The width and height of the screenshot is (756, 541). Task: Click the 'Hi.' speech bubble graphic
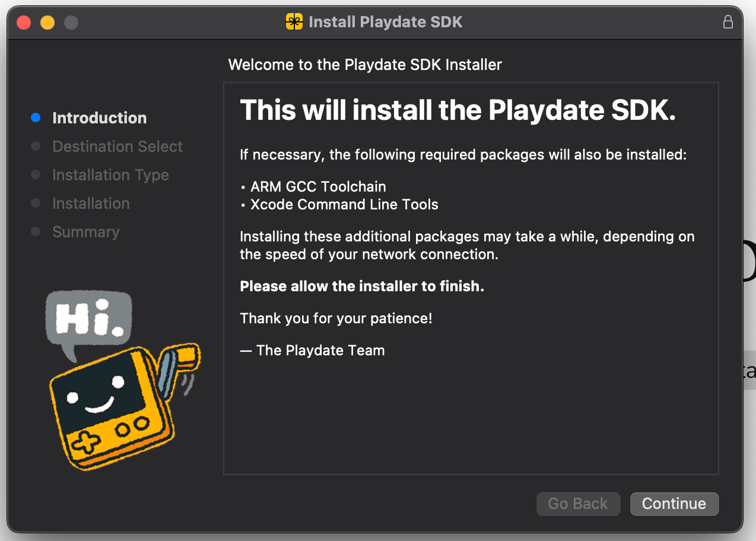coord(88,317)
